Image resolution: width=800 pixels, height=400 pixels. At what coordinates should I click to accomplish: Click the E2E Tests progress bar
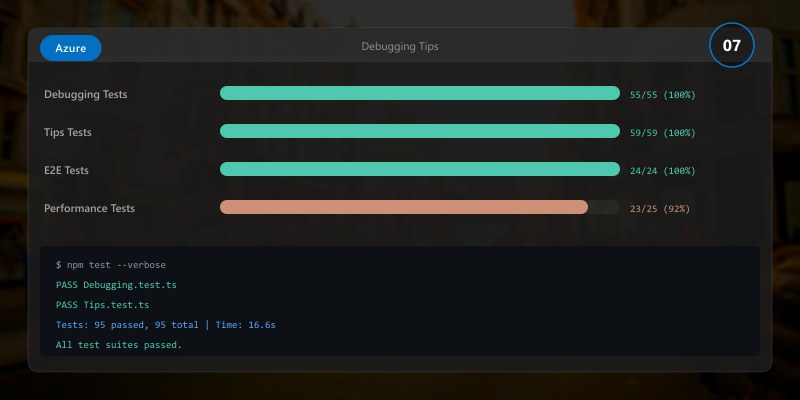coord(420,169)
